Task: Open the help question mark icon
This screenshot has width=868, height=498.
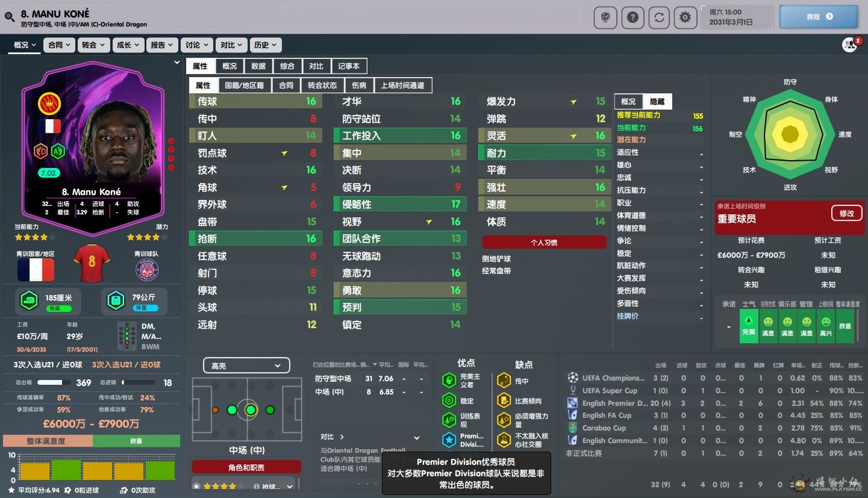Action: [632, 17]
